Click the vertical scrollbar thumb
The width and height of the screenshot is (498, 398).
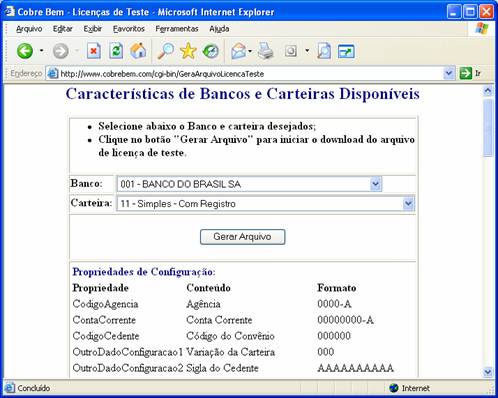tap(488, 128)
